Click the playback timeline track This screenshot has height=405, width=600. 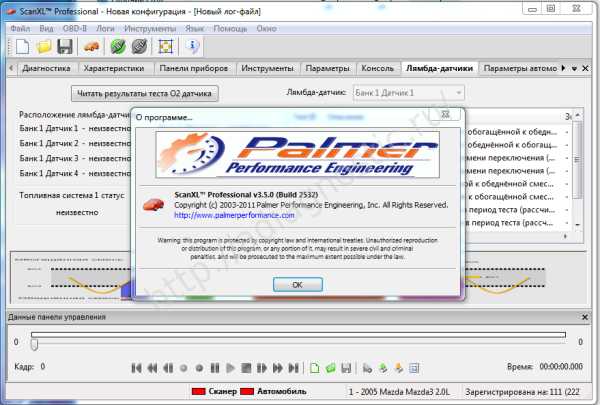point(298,335)
